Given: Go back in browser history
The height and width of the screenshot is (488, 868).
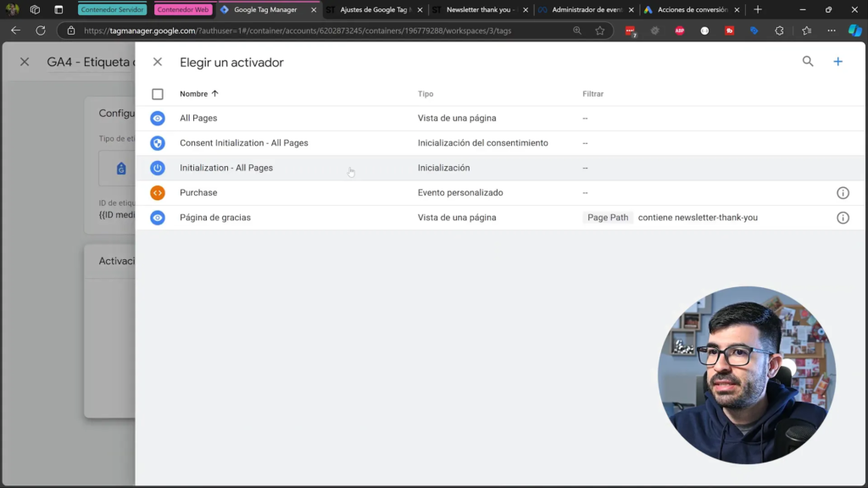Looking at the screenshot, I should point(15,30).
